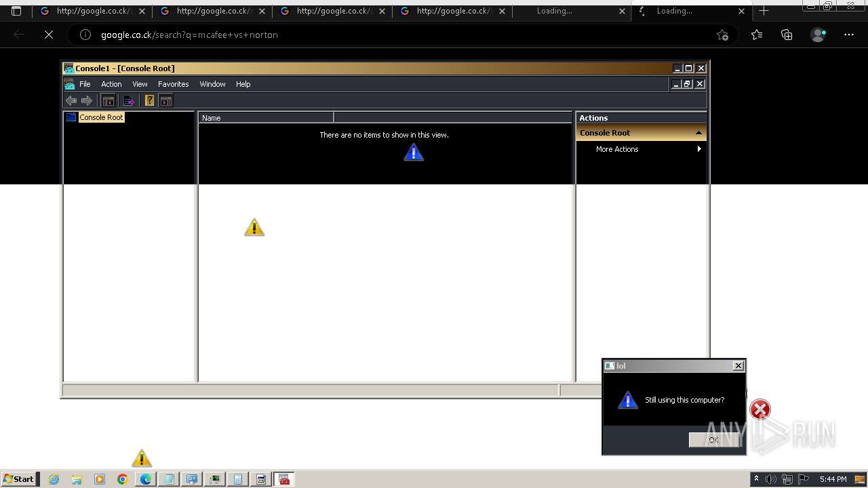This screenshot has width=868, height=488.
Task: Switch to the third google.co.ck tab
Action: [x=332, y=11]
